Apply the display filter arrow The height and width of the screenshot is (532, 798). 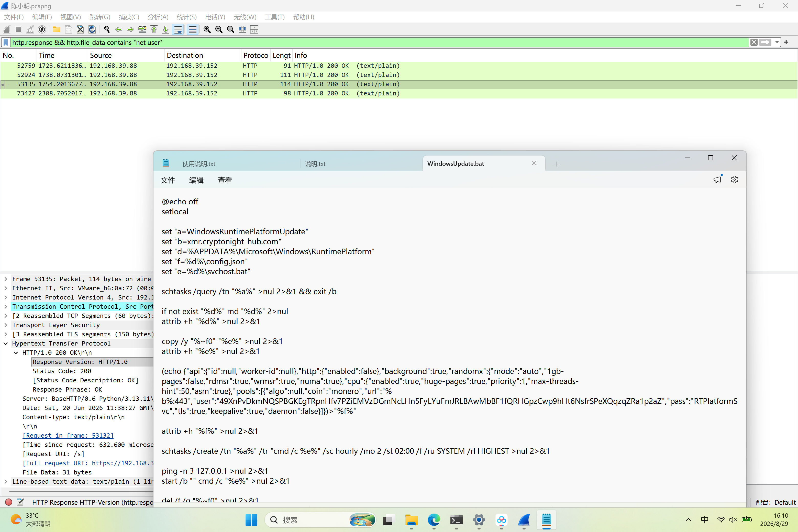pyautogui.click(x=766, y=42)
